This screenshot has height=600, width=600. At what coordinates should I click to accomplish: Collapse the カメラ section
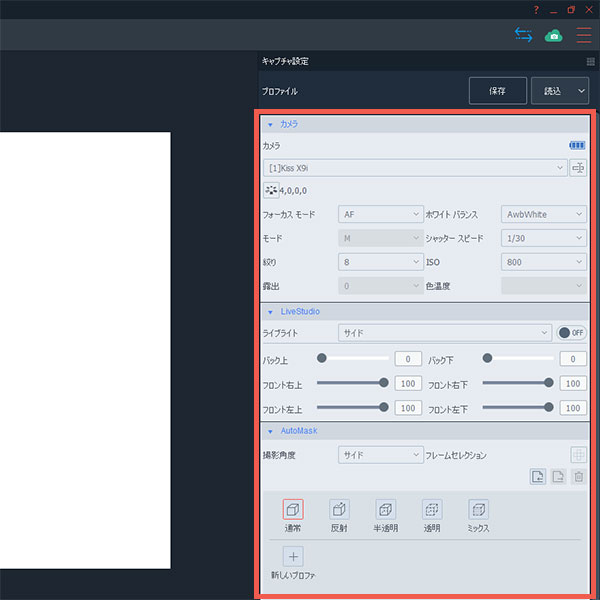pos(270,124)
